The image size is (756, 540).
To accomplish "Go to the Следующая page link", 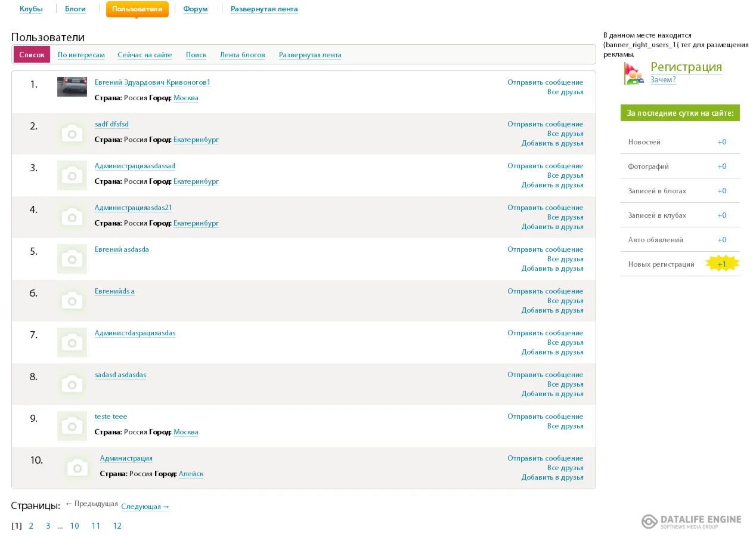I will (145, 507).
